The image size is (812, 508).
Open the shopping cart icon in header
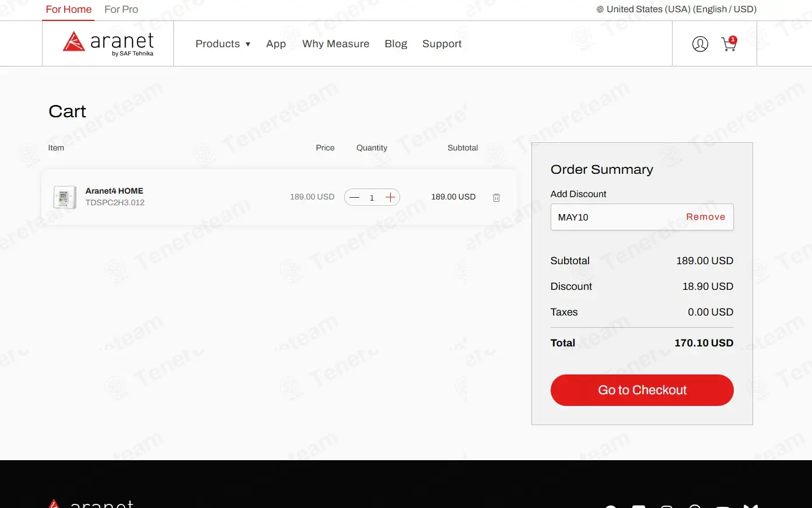[729, 44]
